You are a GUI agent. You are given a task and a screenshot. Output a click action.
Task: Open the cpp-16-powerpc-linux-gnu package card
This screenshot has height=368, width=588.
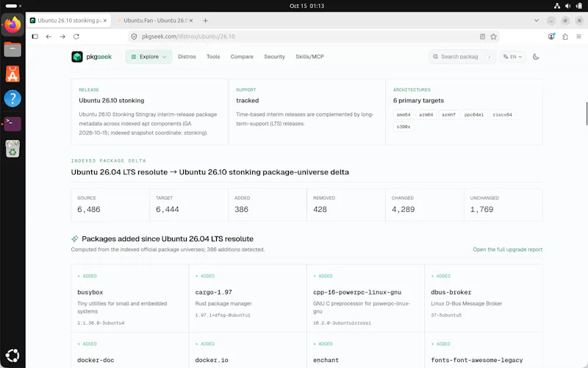point(365,299)
